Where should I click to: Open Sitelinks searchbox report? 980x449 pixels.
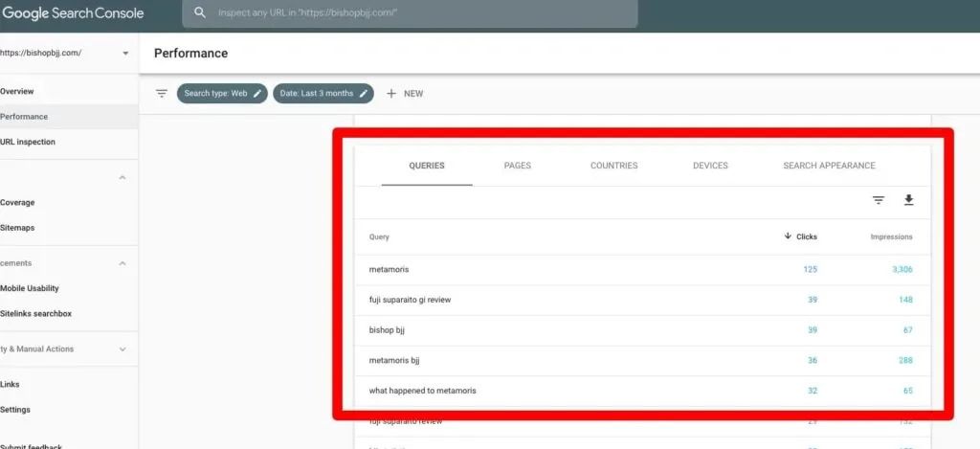tap(35, 314)
